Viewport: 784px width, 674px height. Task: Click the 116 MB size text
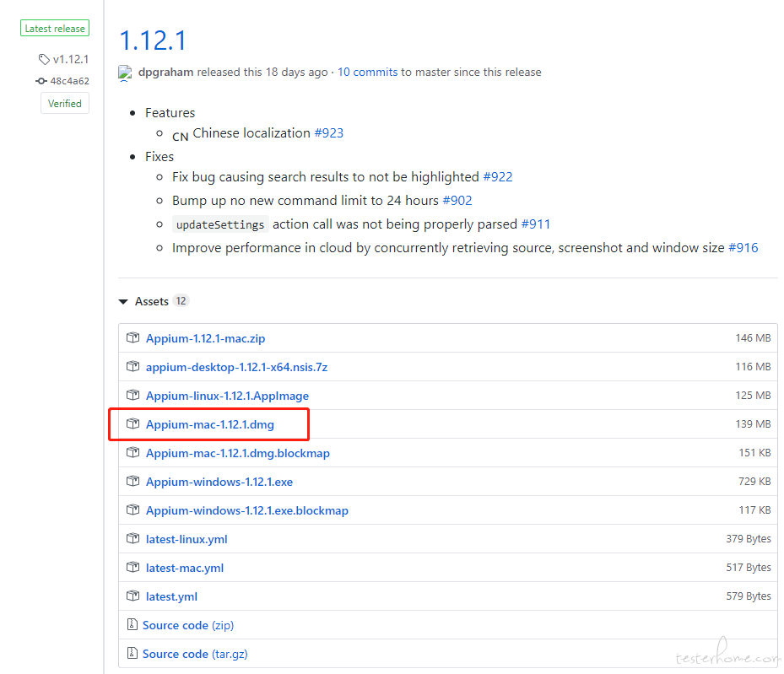pos(753,366)
